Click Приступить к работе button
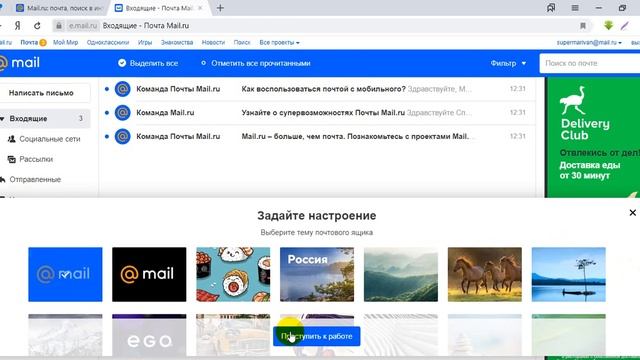 click(x=317, y=336)
